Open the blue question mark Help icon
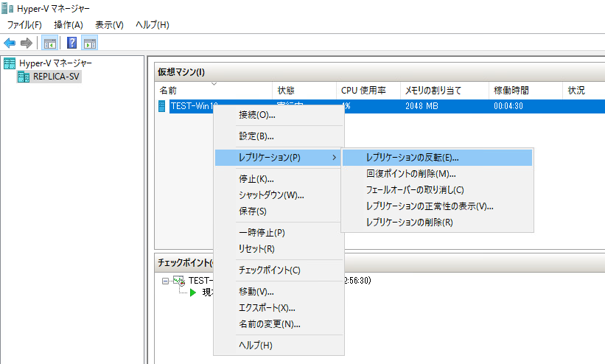 71,43
